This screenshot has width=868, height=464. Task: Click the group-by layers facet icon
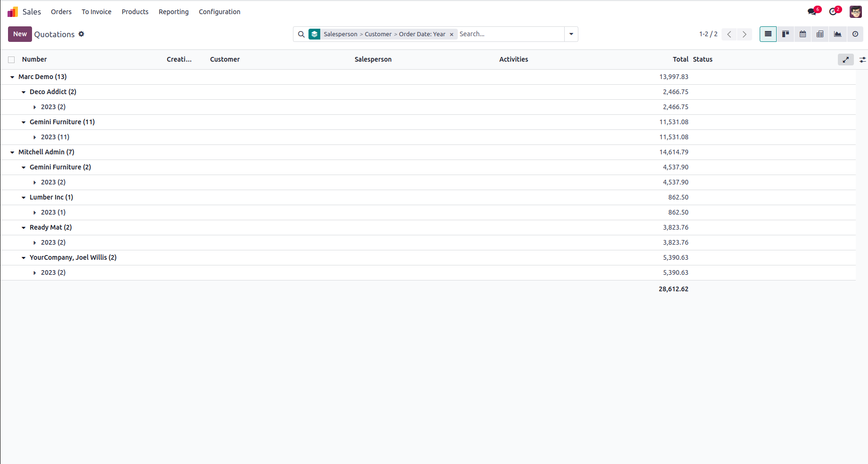point(315,34)
